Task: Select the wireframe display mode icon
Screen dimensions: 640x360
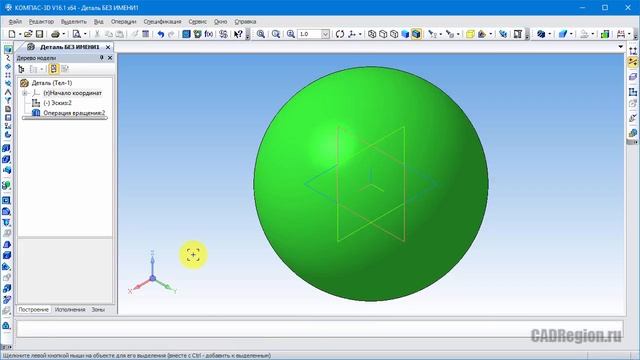Action: click(372, 34)
